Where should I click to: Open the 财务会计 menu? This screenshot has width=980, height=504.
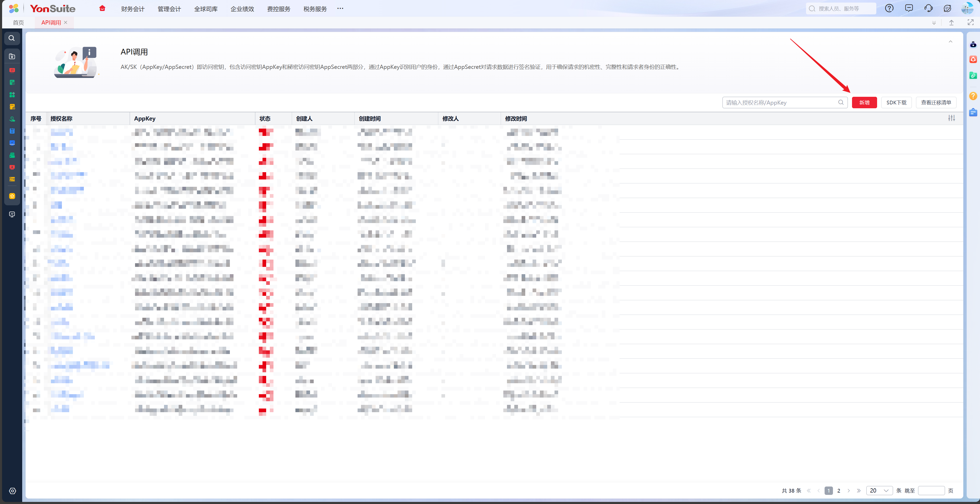pos(133,9)
